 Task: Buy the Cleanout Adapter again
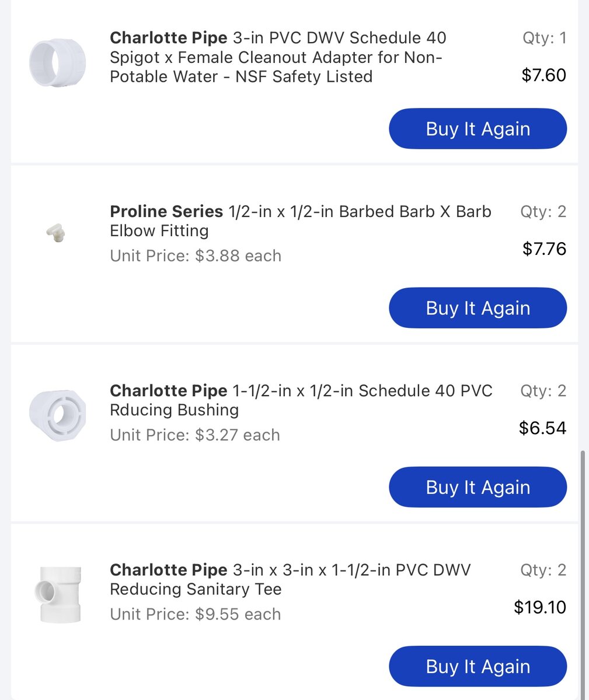478,128
